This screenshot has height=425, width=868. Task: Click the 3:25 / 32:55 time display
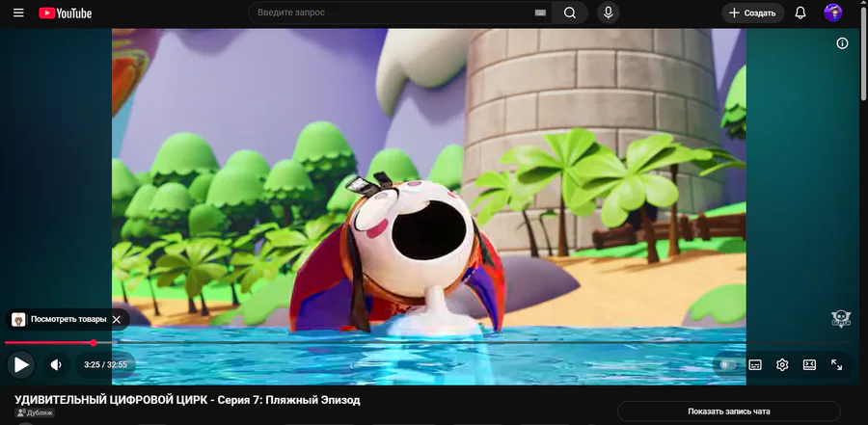pyautogui.click(x=105, y=364)
